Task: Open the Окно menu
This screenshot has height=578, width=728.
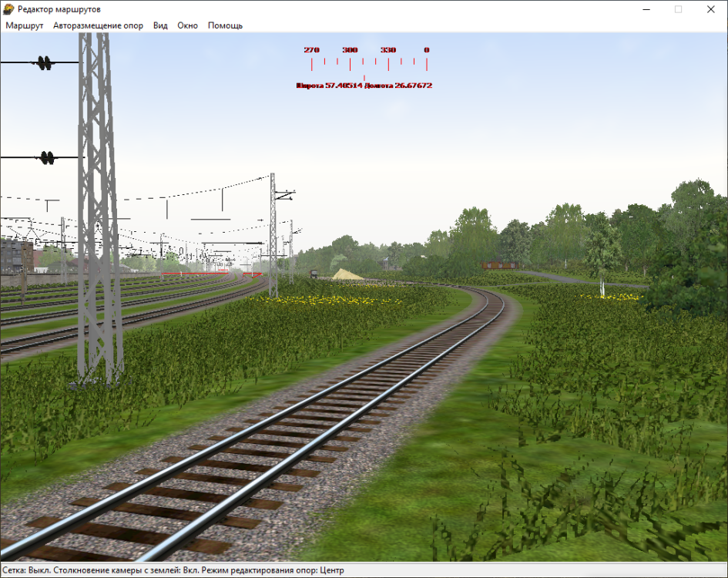Action: click(187, 25)
